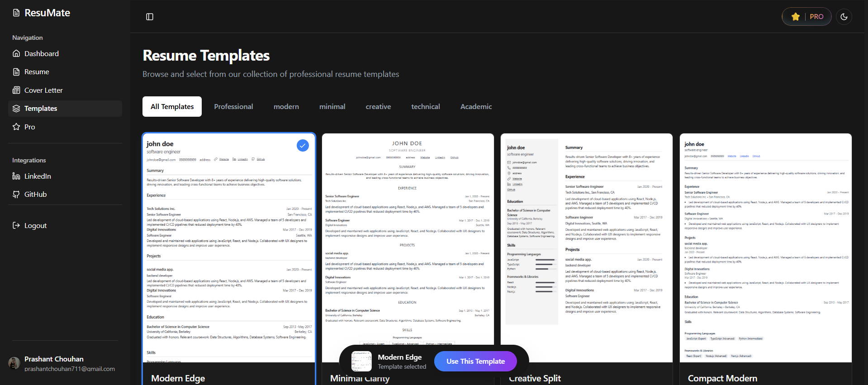
Task: Click the Compact Modern card title
Action: click(x=722, y=379)
